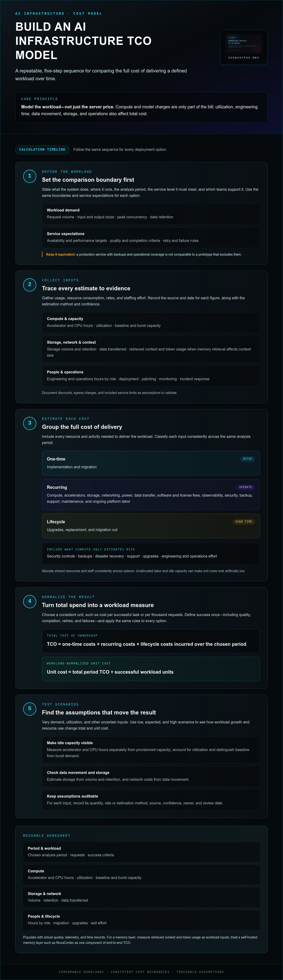Select the People & operations card
Screen dimensions: 283x980
pos(151,376)
